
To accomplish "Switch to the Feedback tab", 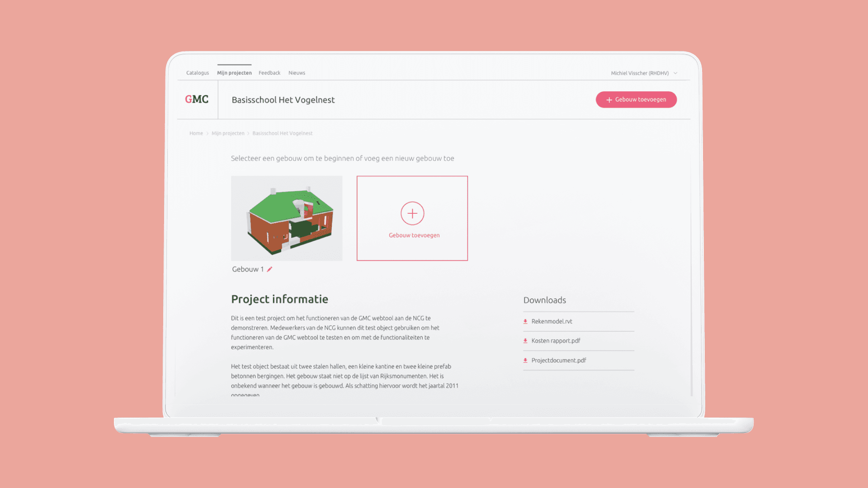I will (269, 73).
